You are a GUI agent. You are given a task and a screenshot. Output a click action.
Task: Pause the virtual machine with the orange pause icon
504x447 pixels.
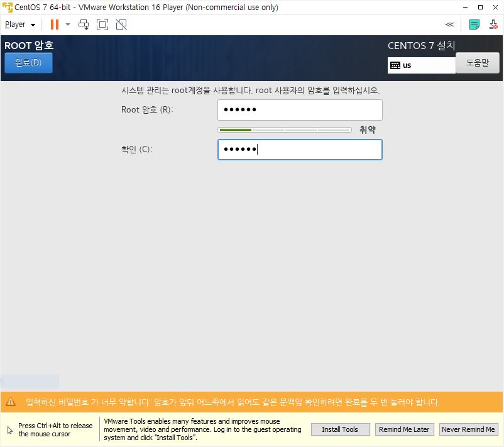click(55, 25)
